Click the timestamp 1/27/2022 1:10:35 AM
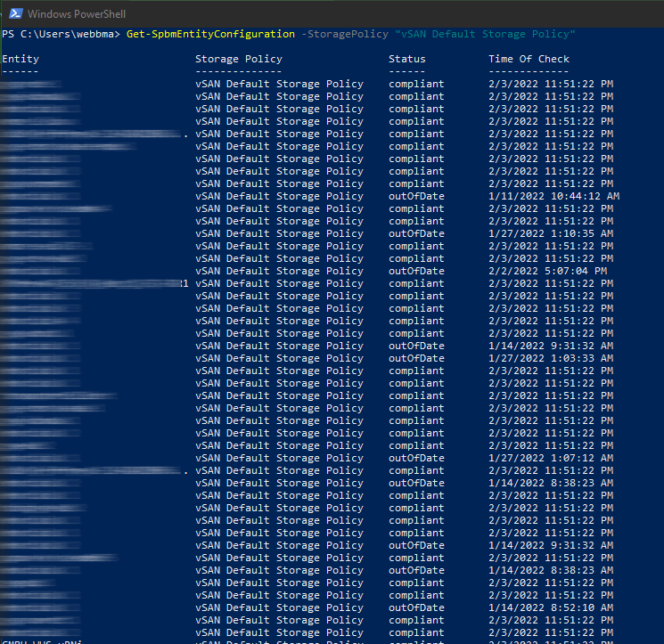 [x=551, y=233]
